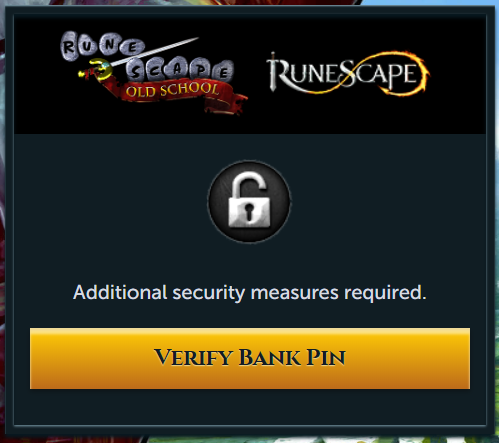The width and height of the screenshot is (499, 443).
Task: Click the Old School RuneScape logo
Action: pyautogui.click(x=154, y=73)
